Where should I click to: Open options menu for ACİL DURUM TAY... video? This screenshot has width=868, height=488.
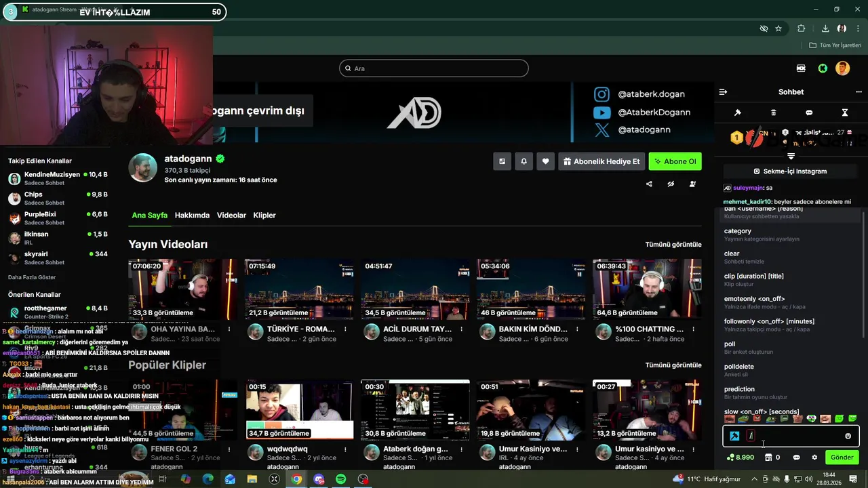(x=461, y=329)
